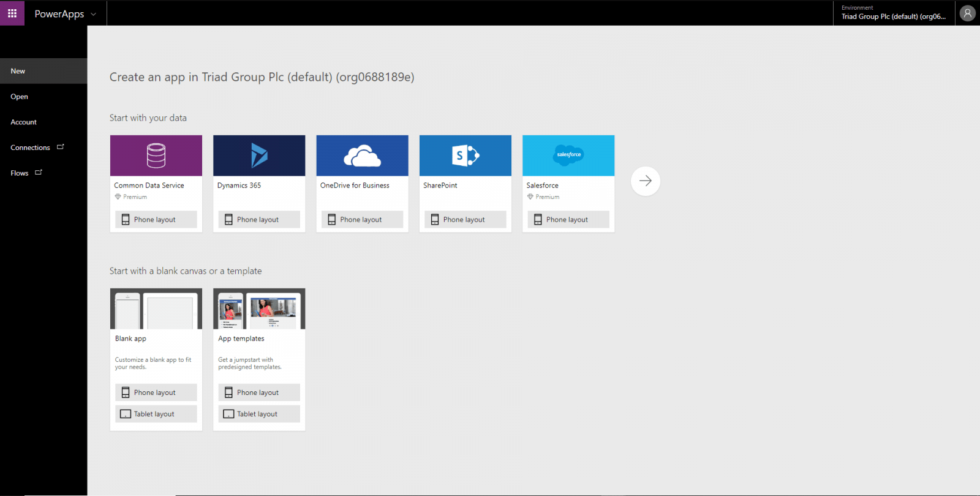Viewport: 980px width, 496px height.
Task: Click the SharePoint card label
Action: click(440, 186)
